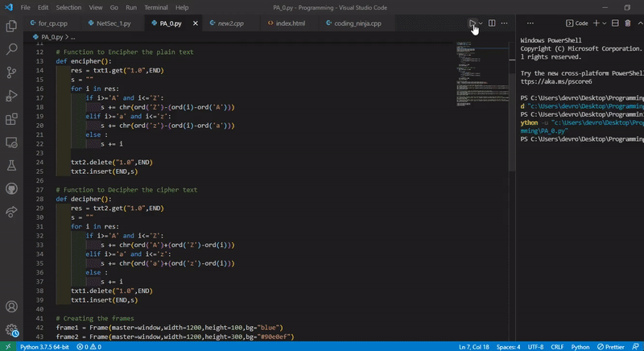644x351 pixels.
Task: Change end of line sequence CRLF
Action: tap(557, 347)
